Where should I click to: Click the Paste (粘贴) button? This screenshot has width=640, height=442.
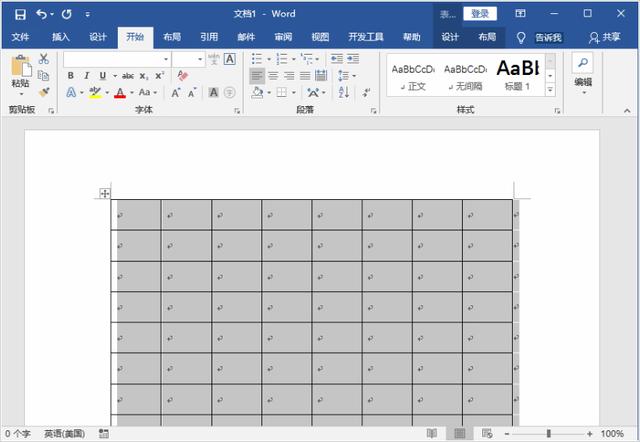pos(21,74)
